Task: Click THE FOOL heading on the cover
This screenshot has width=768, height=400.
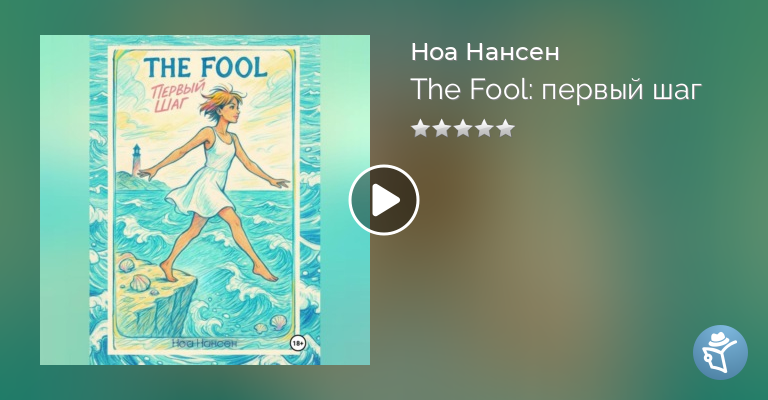Action: click(x=206, y=67)
